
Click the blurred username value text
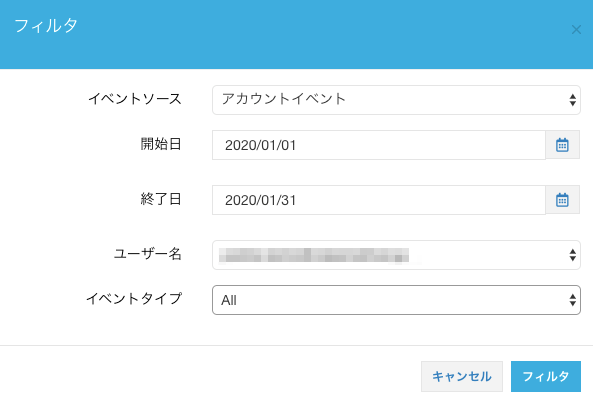314,255
